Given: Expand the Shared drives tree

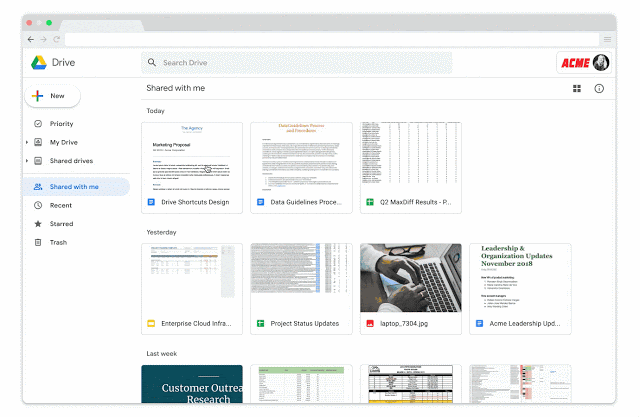Looking at the screenshot, I should pos(27,161).
